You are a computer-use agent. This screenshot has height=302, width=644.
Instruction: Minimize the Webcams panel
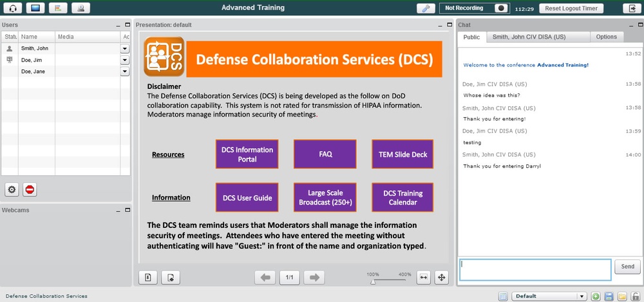click(118, 211)
